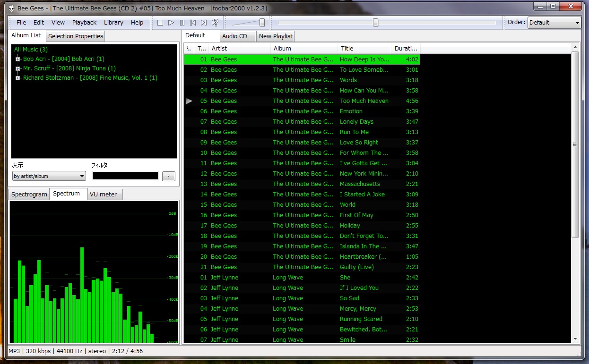Screen dimensions: 589x364
Task: Click the playlist scroll up arrow
Action: pyautogui.click(x=575, y=48)
